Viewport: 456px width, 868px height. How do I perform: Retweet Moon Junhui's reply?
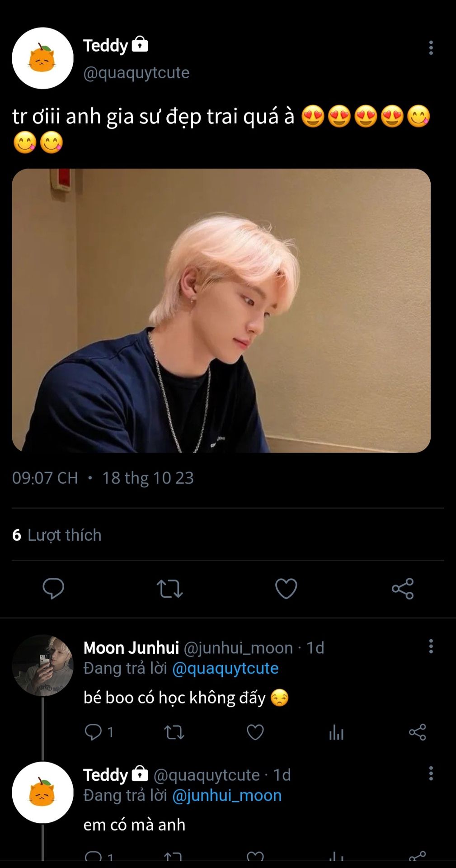point(174,732)
